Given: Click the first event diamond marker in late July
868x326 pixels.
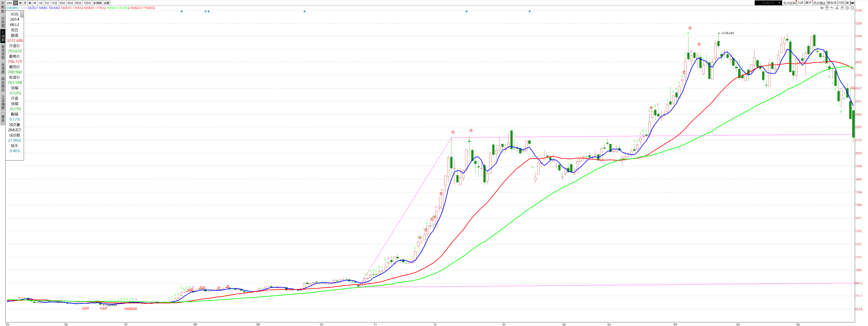Looking at the screenshot, I should point(182,11).
